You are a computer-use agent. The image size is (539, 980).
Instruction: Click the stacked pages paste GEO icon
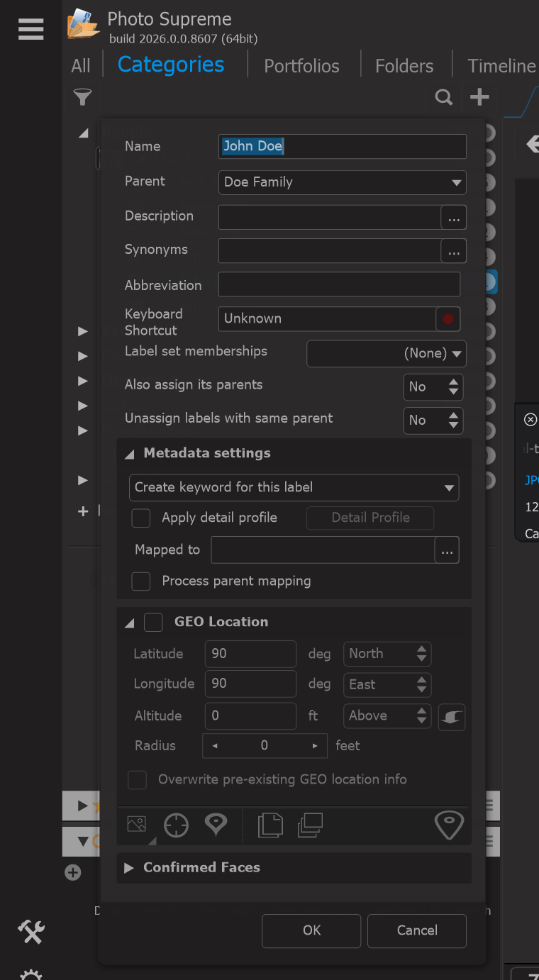310,825
